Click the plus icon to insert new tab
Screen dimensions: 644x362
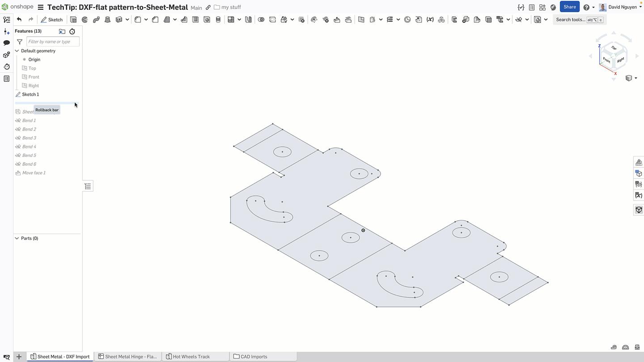coord(19,357)
